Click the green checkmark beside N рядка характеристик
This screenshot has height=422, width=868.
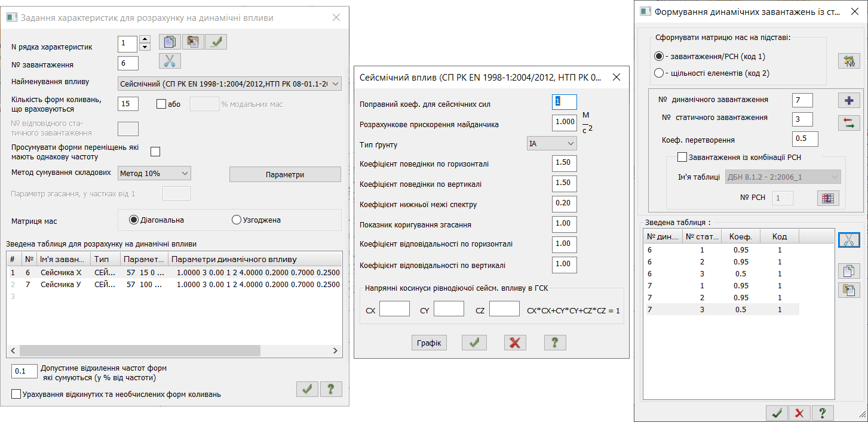[x=216, y=42]
